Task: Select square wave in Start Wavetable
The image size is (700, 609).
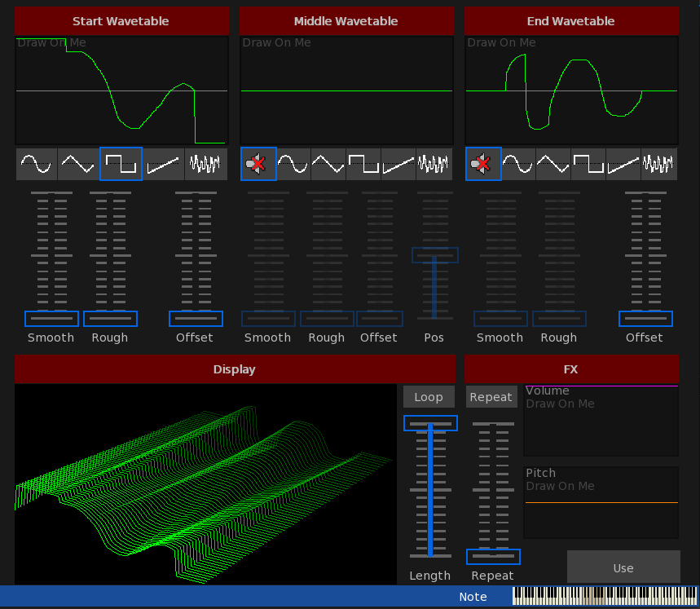Action: click(x=121, y=164)
